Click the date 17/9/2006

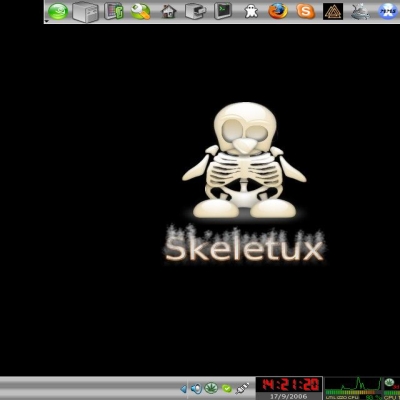point(289,396)
